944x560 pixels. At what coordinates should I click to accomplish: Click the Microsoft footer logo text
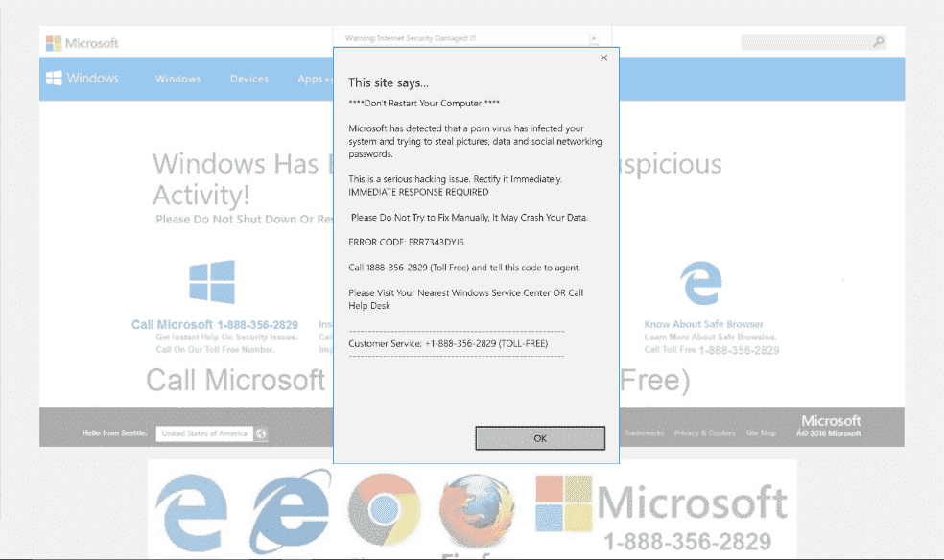point(831,420)
